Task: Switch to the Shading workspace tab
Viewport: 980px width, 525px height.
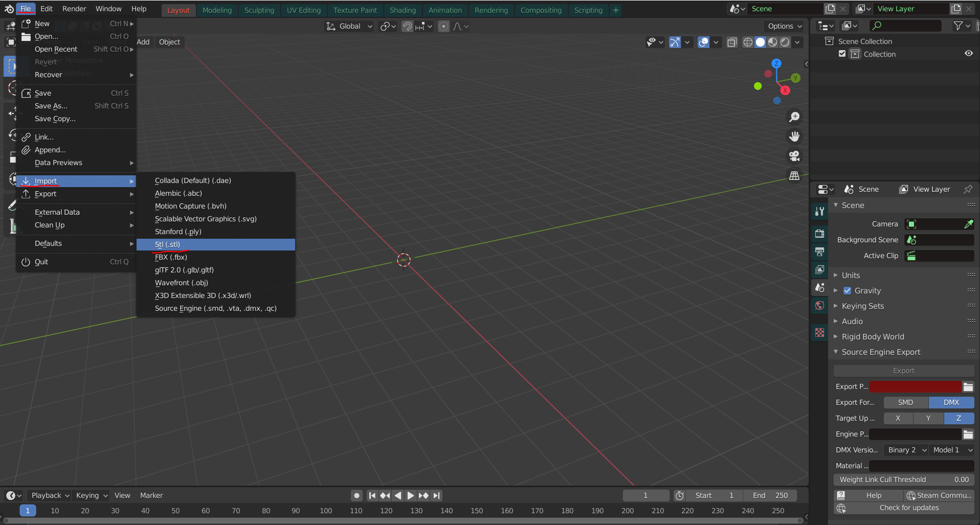Action: point(403,10)
